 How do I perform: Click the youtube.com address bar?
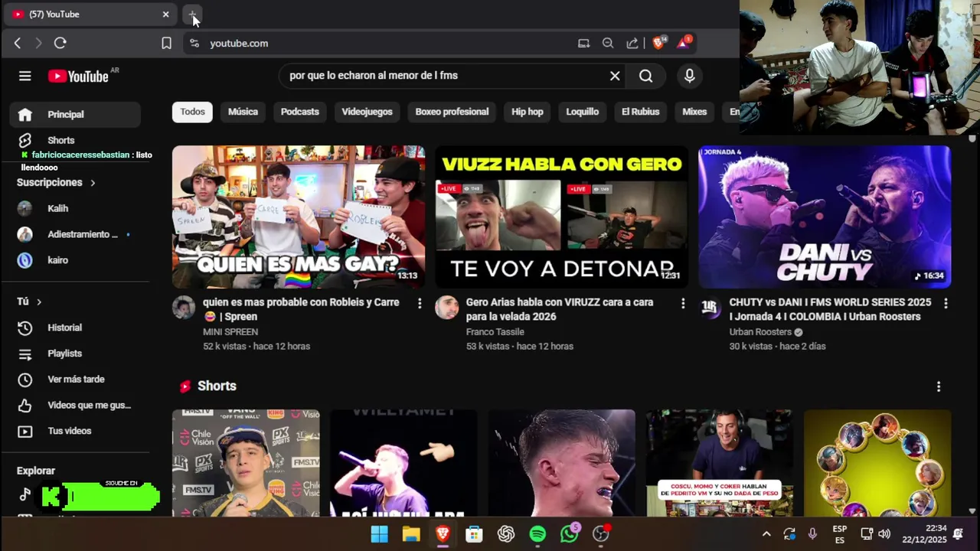383,44
